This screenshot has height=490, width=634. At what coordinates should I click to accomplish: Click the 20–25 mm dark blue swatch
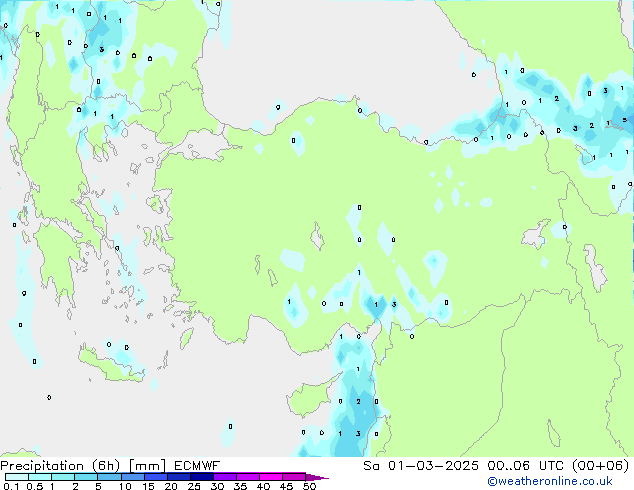click(178, 477)
